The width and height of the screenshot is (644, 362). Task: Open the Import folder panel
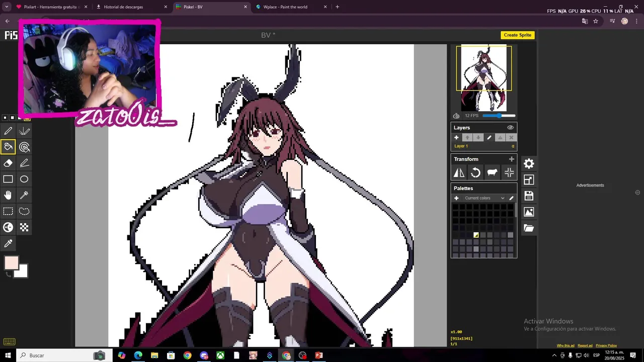[529, 228]
